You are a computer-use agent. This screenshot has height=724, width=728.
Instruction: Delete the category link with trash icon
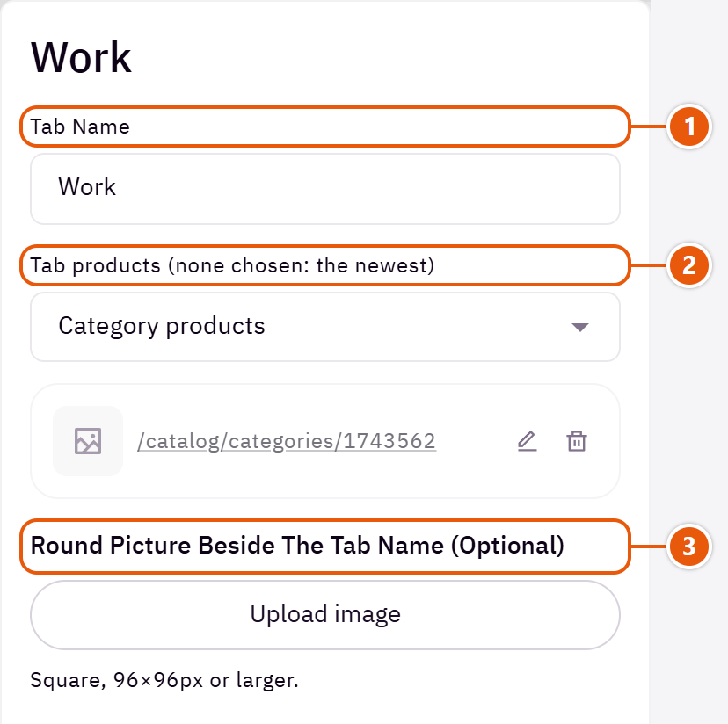click(x=577, y=441)
